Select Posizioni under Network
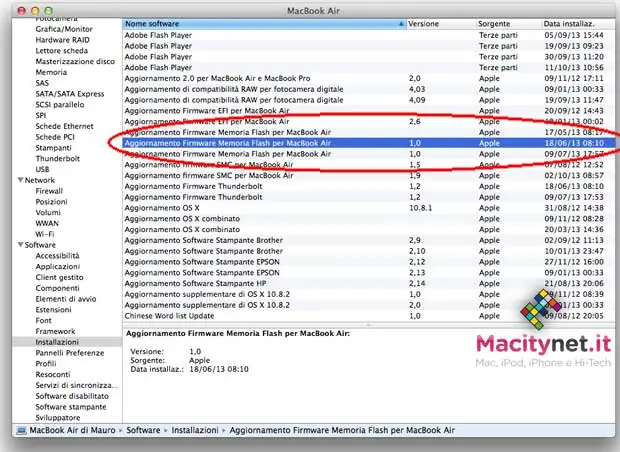 [51, 202]
